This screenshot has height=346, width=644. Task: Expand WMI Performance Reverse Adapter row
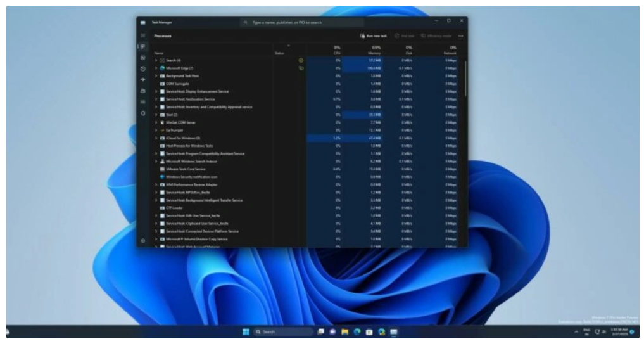click(x=156, y=184)
